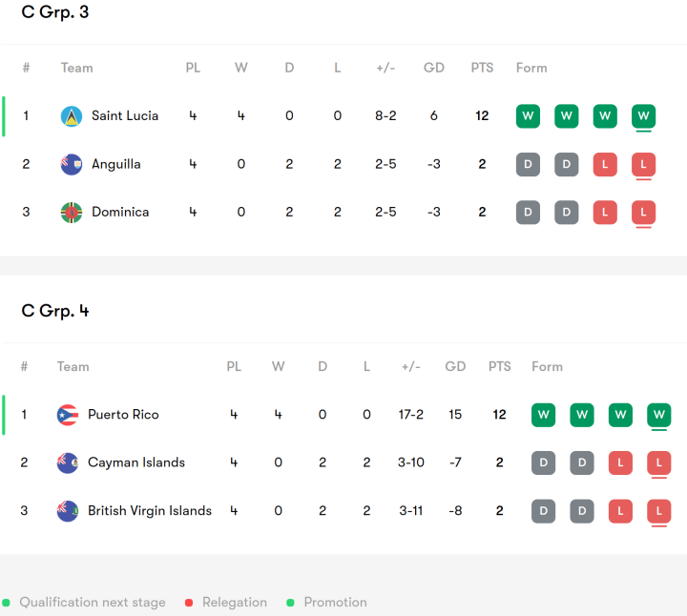687x616 pixels.
Task: Click Puerto Rico's first W form badge
Action: 543,415
